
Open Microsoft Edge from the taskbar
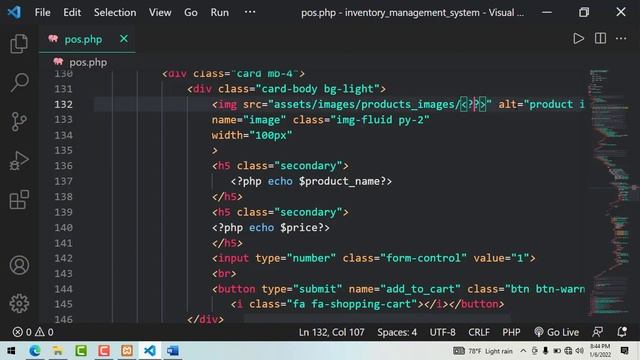pyautogui.click(x=35, y=351)
